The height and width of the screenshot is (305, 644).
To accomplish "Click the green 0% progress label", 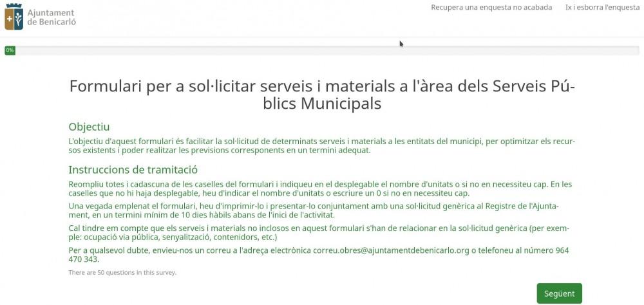I will (10, 50).
